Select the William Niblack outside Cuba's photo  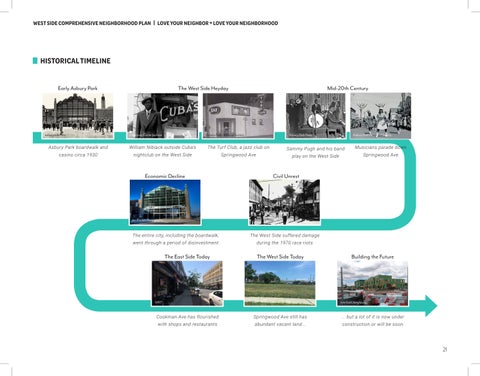163,116
